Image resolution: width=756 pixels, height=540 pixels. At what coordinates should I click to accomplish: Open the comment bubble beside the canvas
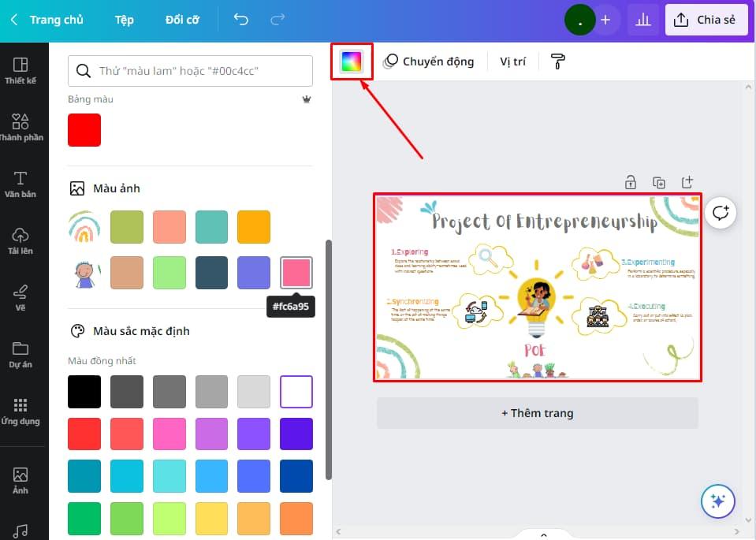pyautogui.click(x=720, y=212)
